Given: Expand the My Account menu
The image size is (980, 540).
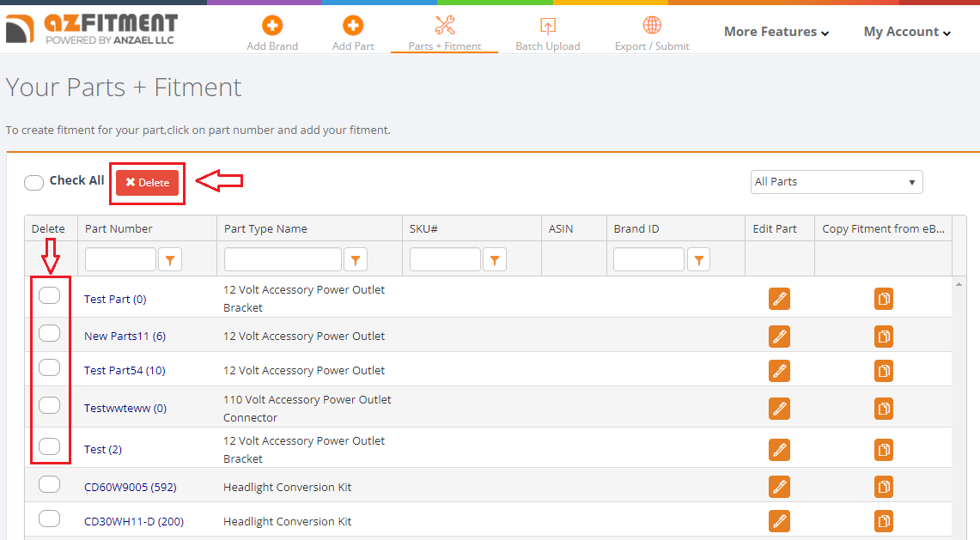Looking at the screenshot, I should (x=907, y=32).
